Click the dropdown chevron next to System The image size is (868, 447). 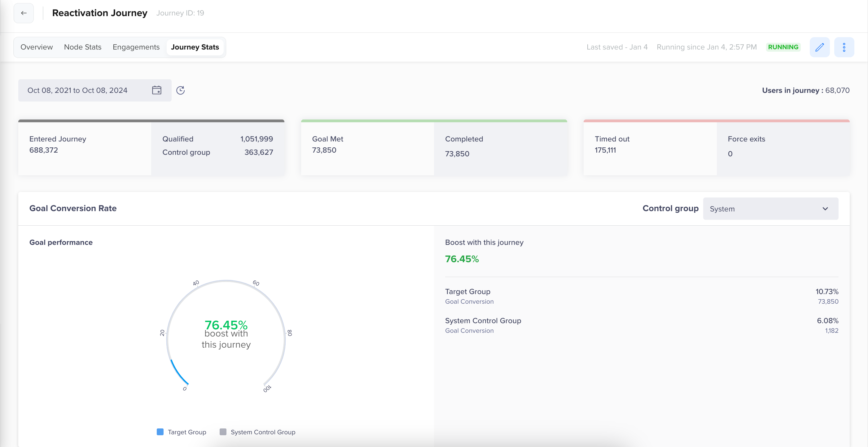[825, 209]
